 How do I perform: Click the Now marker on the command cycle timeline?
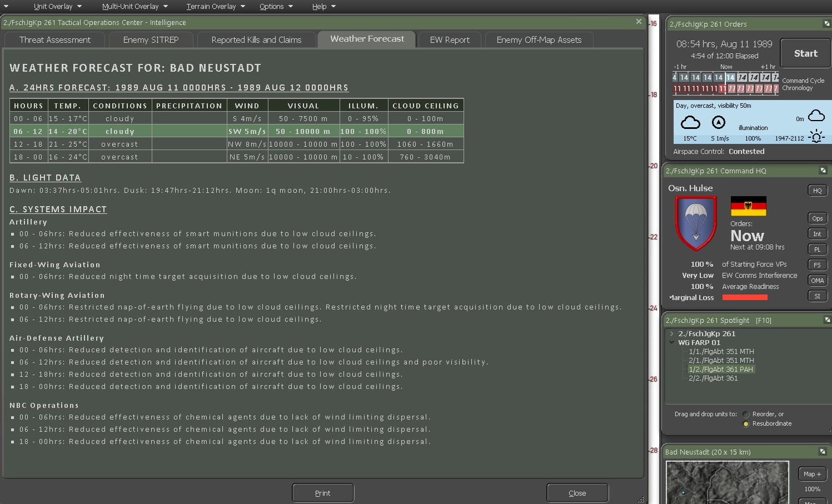(x=726, y=67)
